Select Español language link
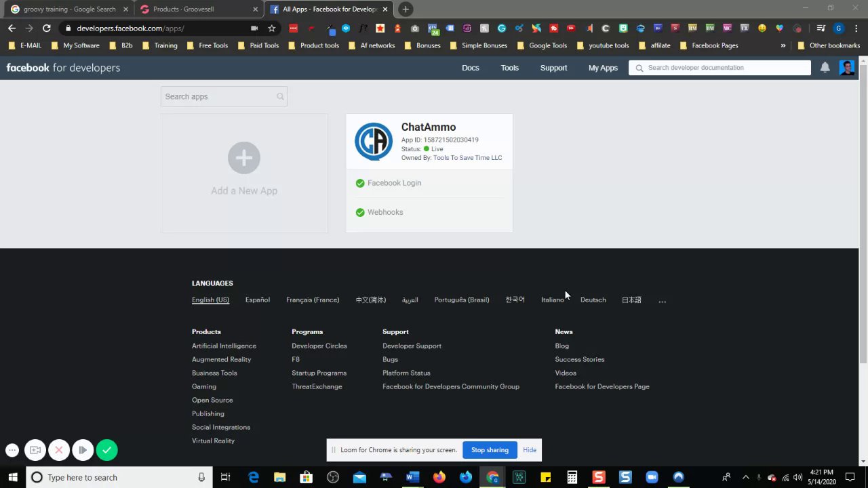The width and height of the screenshot is (868, 488). tap(258, 300)
